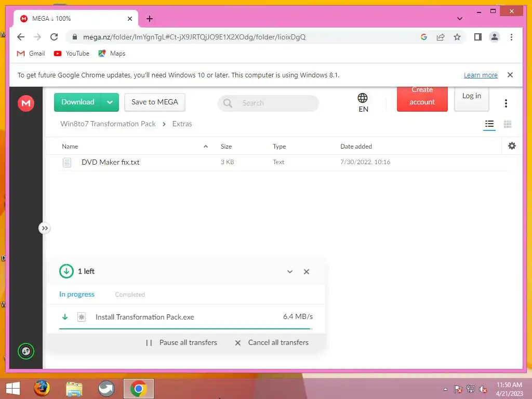Cancel all transfers
Viewport: 532px width, 399px height.
272,343
